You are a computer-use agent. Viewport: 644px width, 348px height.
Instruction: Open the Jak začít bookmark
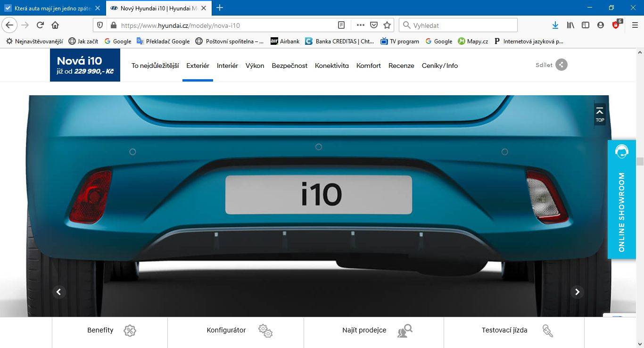point(83,41)
